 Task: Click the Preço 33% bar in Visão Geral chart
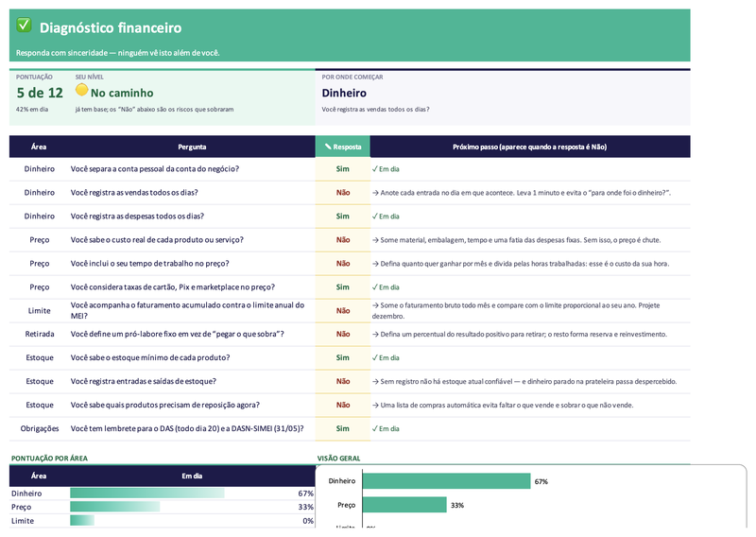pos(404,505)
